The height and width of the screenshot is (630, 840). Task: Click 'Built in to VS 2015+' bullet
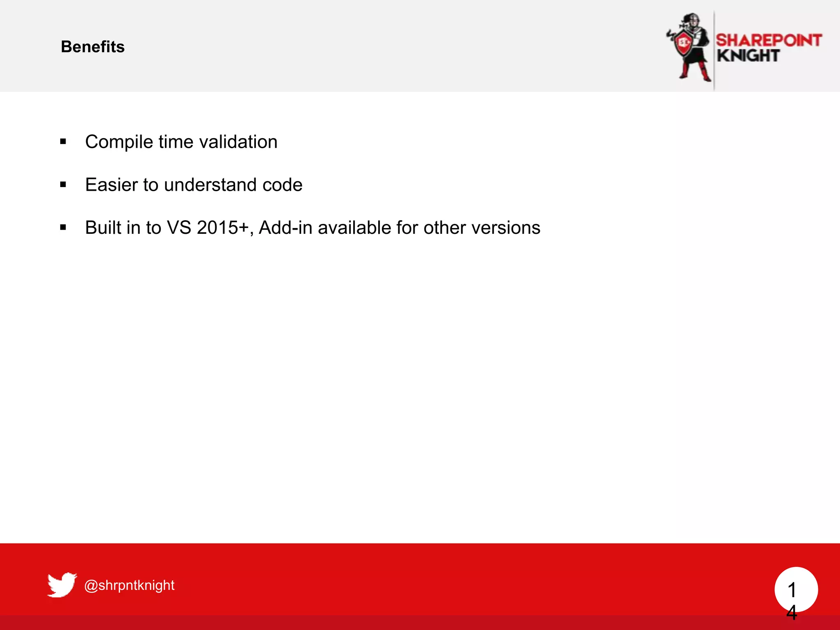click(313, 228)
